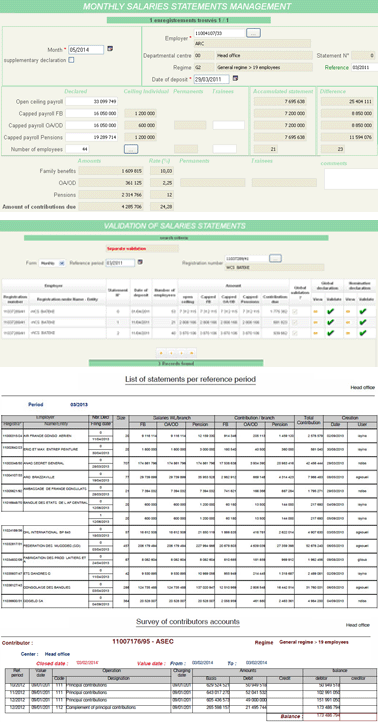Click the Reference input field in statements management

pyautogui.click(x=365, y=67)
